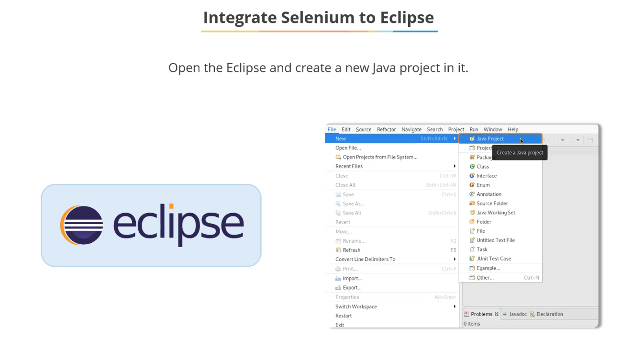Select Import... from File menu
Viewport: 644px width, 351px height.
[392, 278]
